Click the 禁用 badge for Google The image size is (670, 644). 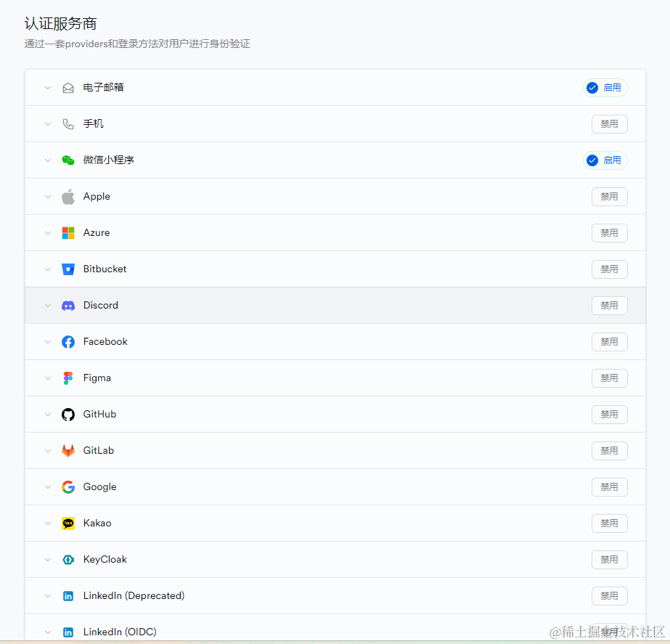pos(609,486)
